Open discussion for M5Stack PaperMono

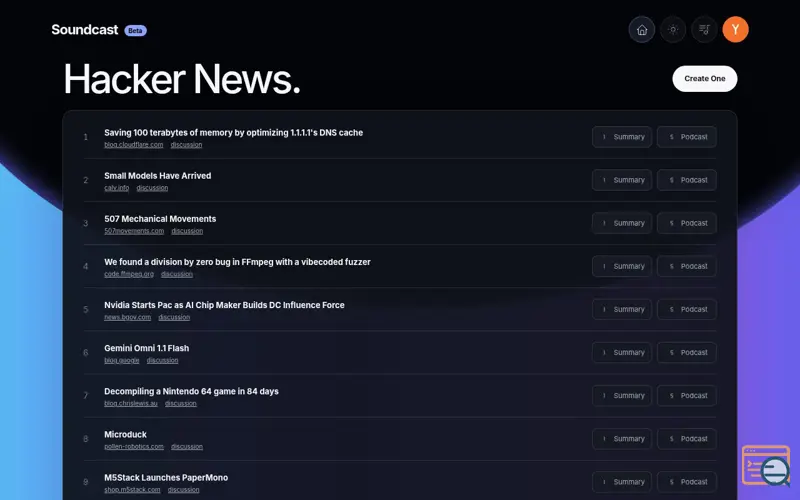click(184, 490)
